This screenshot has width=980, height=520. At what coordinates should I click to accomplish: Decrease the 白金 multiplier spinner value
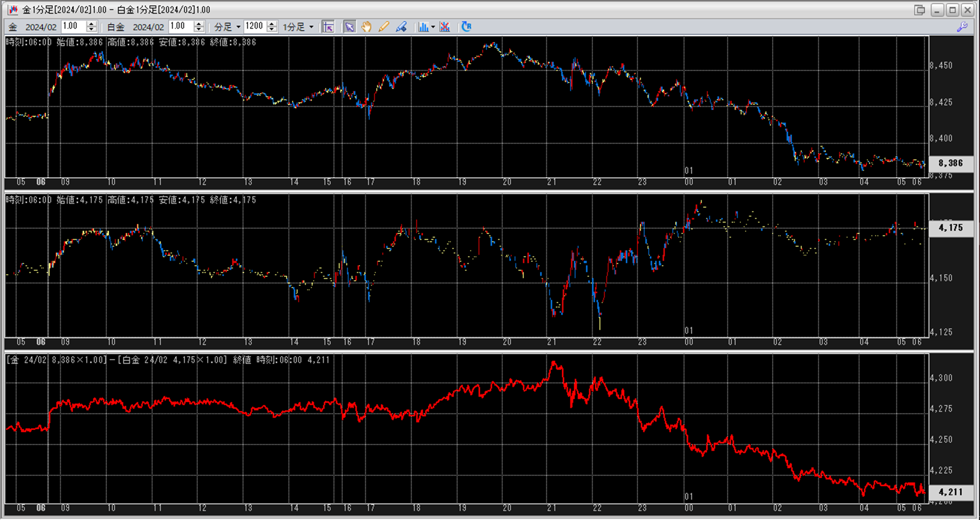click(x=199, y=30)
